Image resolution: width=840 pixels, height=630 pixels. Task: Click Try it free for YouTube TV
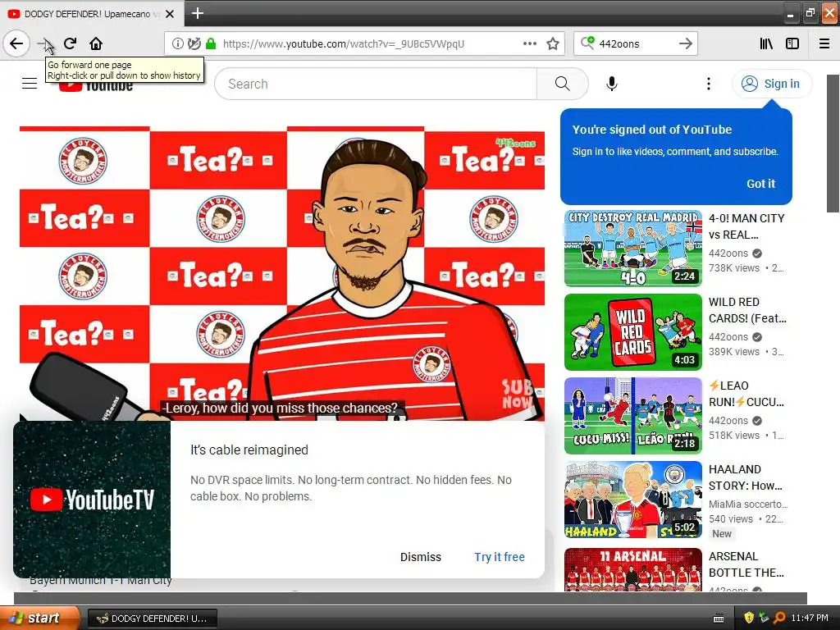[500, 557]
